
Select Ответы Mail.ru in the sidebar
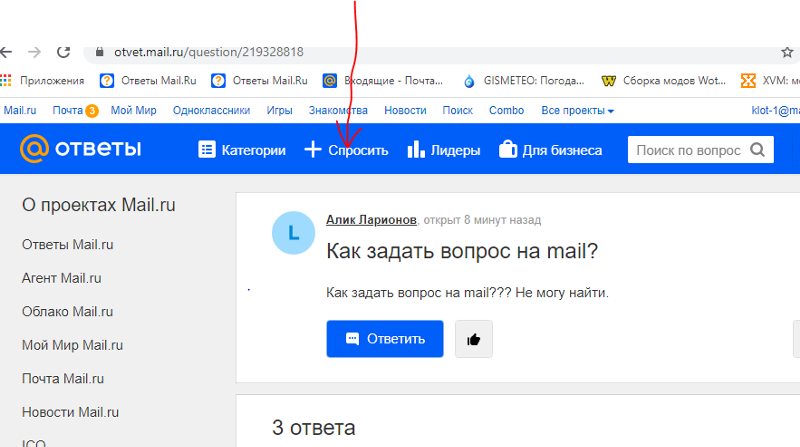67,245
